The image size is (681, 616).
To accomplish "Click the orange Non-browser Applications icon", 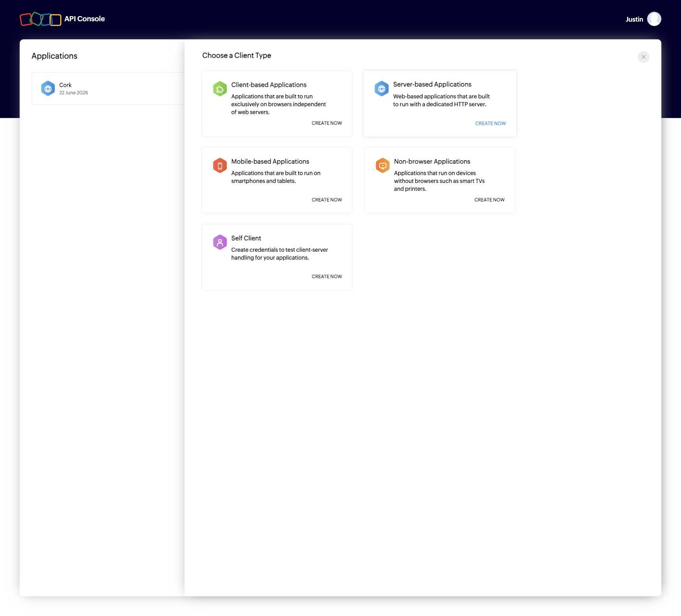I will 382,166.
